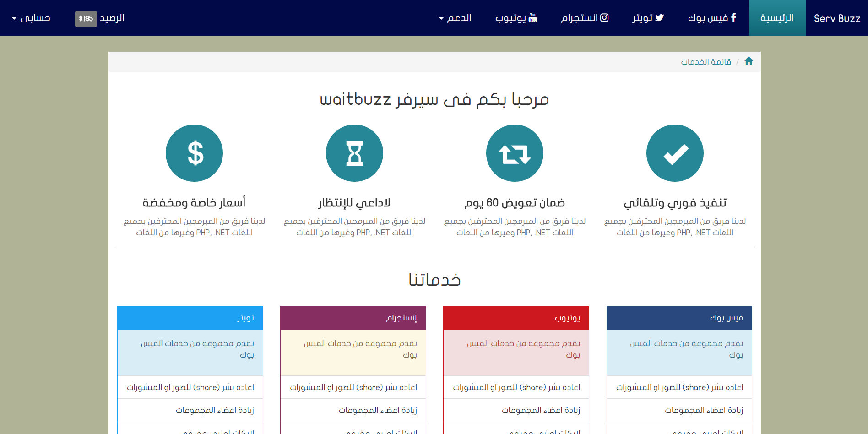Screen dimensions: 868x434
Task: Go to الرئيسية home tab
Action: click(x=777, y=18)
